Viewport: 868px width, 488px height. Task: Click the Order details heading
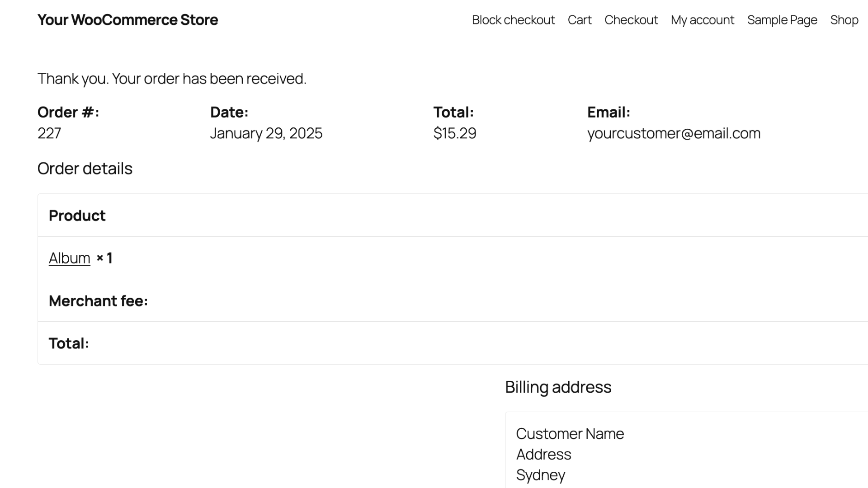click(85, 169)
